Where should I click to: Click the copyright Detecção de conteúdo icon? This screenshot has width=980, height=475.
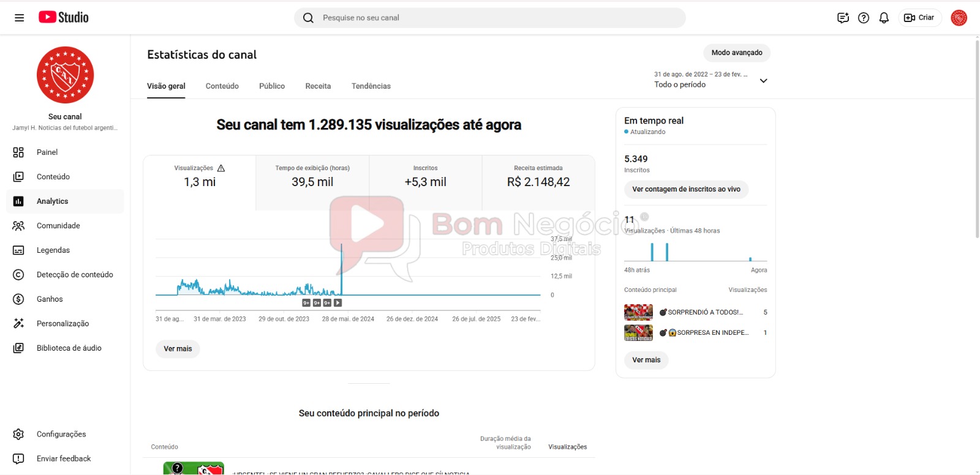[18, 275]
